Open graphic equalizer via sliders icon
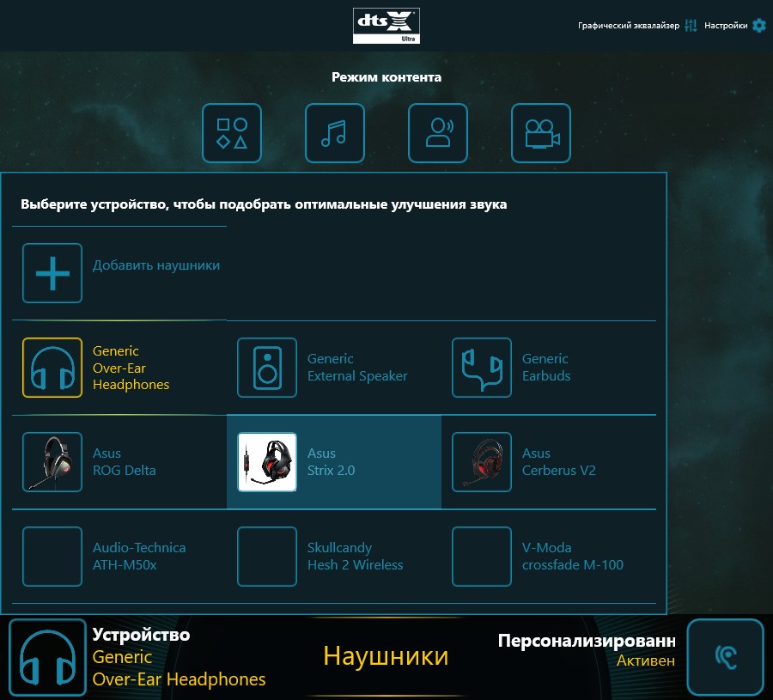The image size is (773, 700). (x=691, y=26)
